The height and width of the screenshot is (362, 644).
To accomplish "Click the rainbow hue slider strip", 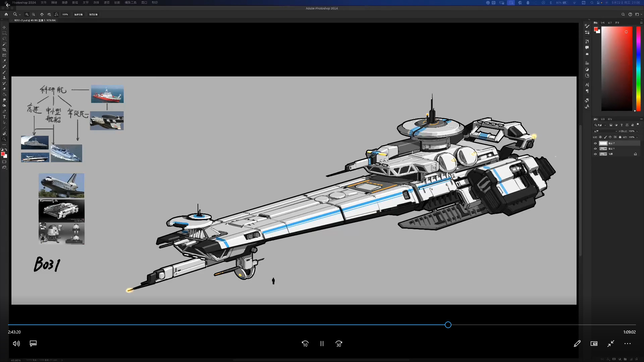I will click(x=638, y=69).
